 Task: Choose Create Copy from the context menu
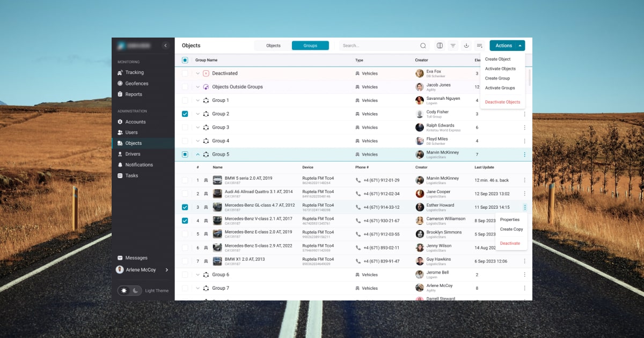pos(511,229)
